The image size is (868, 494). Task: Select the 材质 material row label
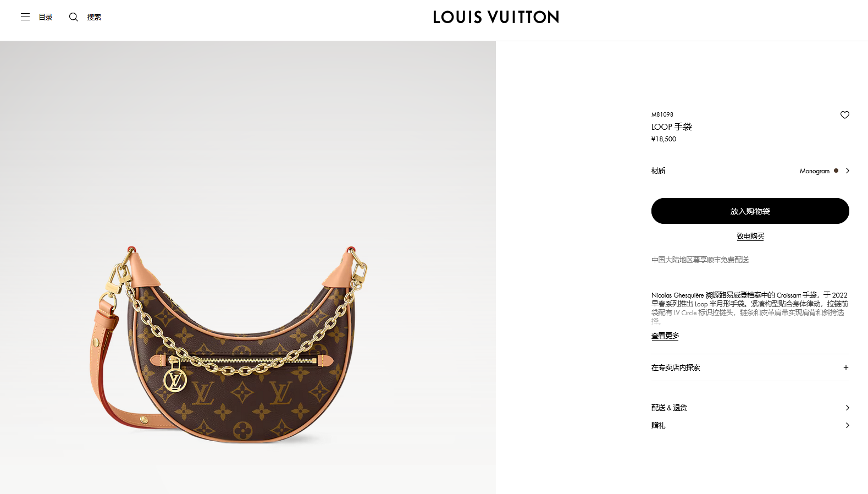point(659,171)
